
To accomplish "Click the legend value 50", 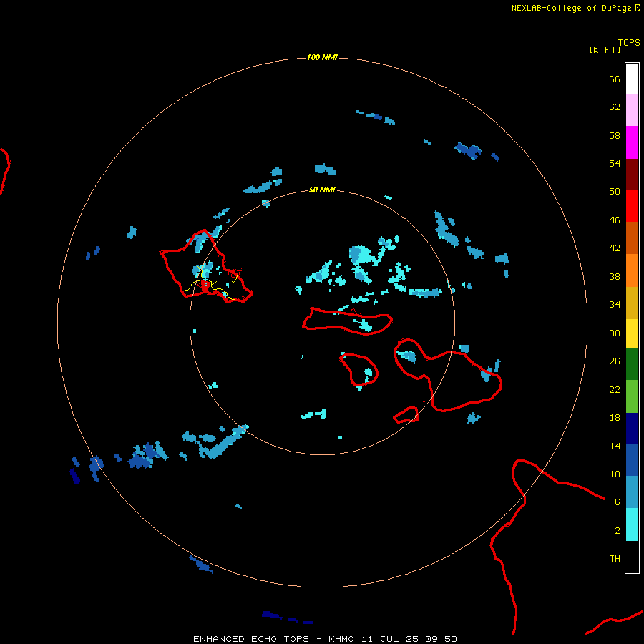I will [615, 192].
